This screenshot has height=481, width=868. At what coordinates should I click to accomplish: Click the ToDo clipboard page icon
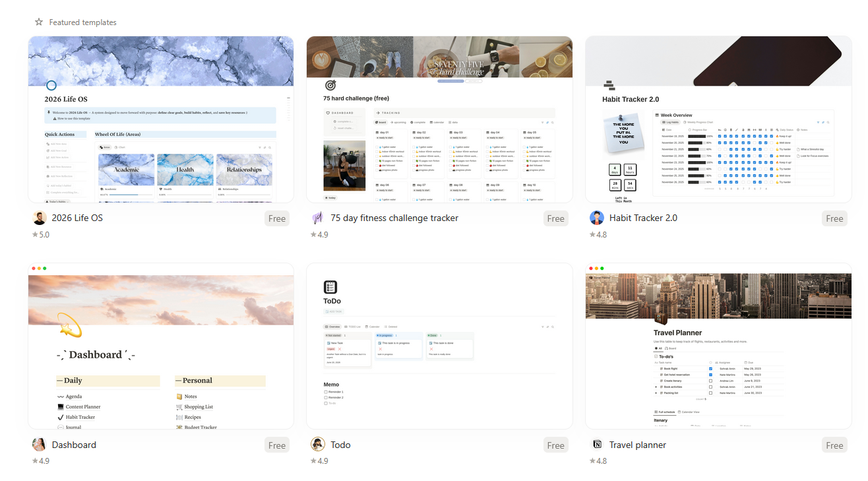point(330,286)
